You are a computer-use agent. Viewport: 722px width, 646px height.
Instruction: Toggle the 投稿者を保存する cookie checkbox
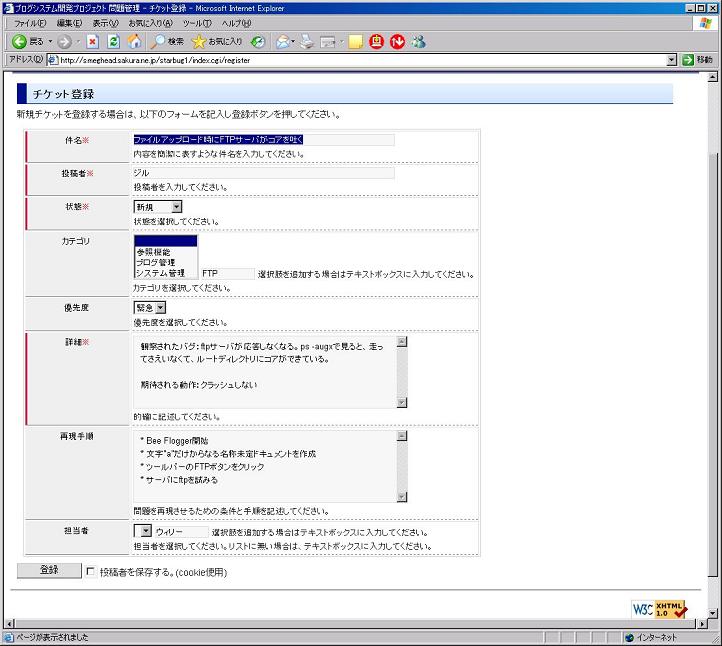[91, 572]
